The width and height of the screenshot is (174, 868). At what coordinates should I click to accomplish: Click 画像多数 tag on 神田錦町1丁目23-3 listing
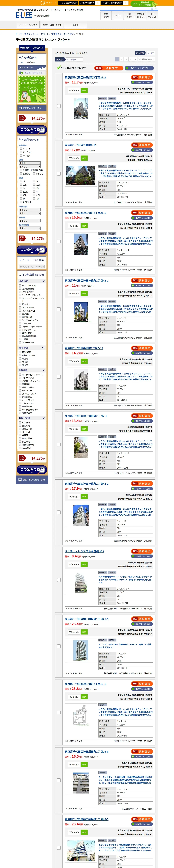click(x=103, y=98)
